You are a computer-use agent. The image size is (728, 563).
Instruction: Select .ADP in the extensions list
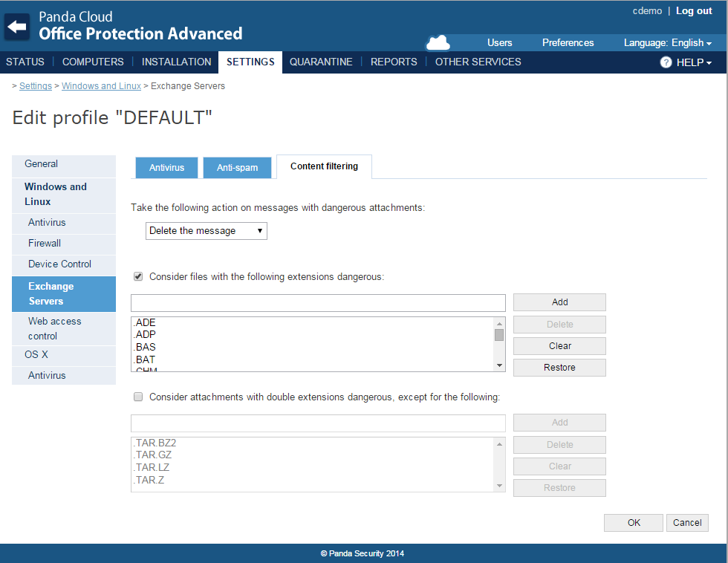point(313,334)
